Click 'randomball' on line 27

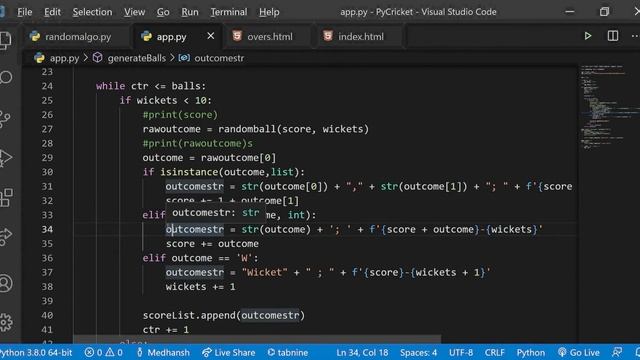pyautogui.click(x=247, y=129)
